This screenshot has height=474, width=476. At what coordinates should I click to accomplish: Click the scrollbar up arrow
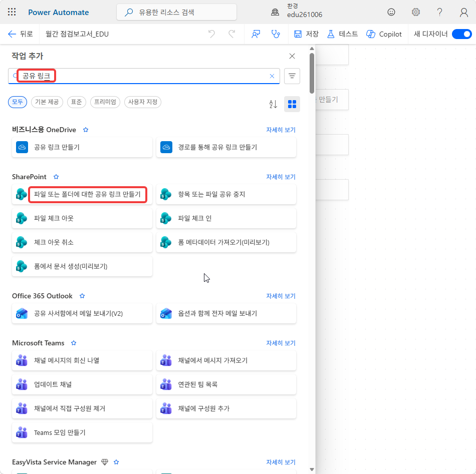tap(312, 49)
